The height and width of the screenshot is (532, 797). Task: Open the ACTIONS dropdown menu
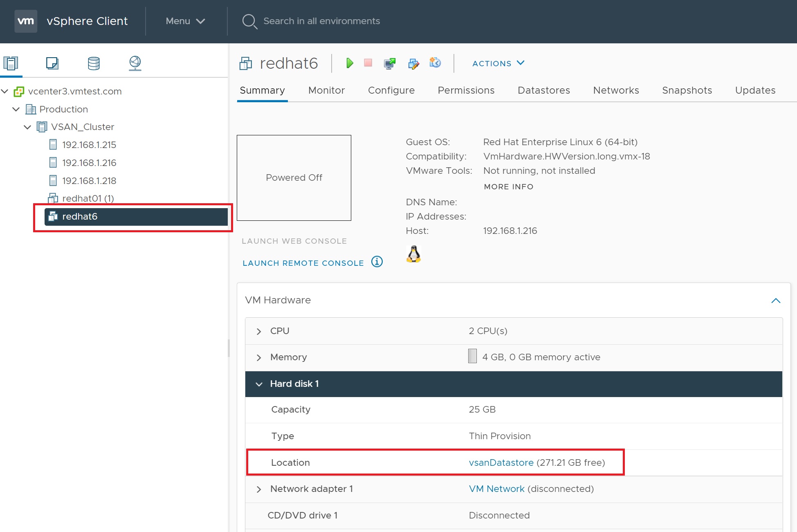click(498, 63)
